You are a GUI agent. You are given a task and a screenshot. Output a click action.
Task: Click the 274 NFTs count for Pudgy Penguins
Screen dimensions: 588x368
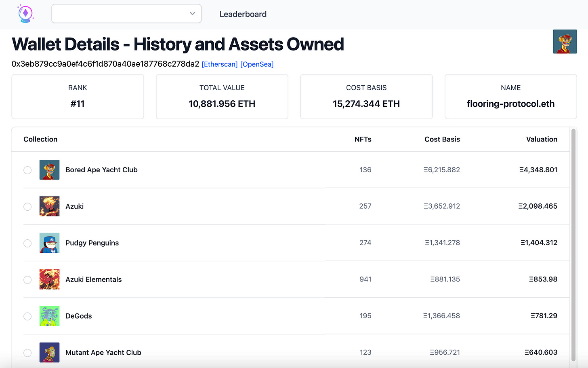coord(365,243)
